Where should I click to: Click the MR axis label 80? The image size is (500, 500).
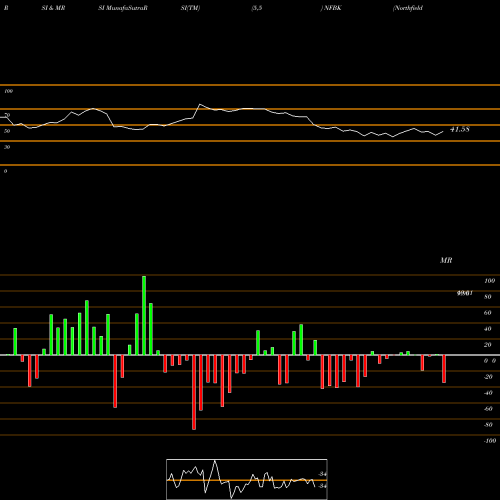coord(488,297)
